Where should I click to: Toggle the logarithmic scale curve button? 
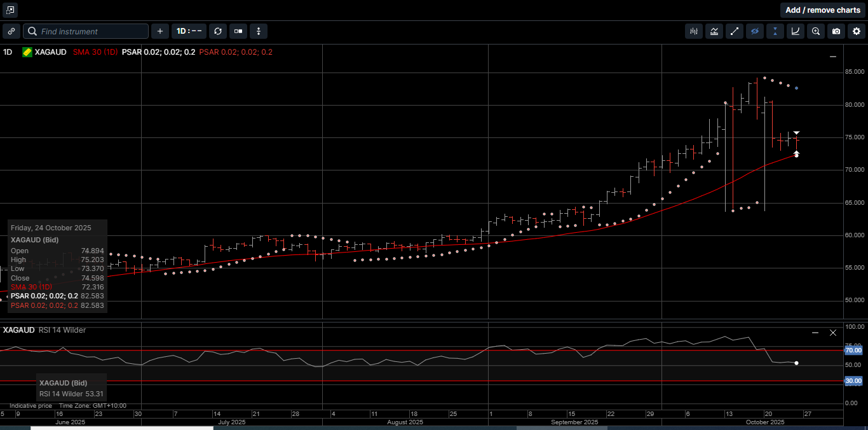tap(796, 31)
